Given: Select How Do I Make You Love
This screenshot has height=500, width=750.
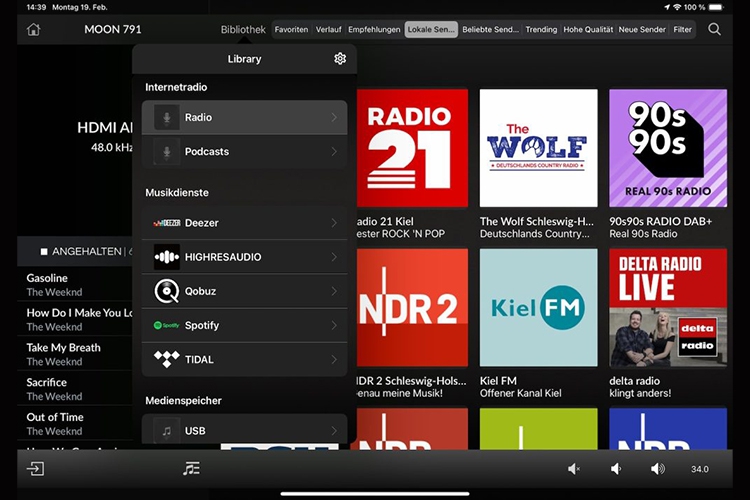Looking at the screenshot, I should click(x=75, y=320).
